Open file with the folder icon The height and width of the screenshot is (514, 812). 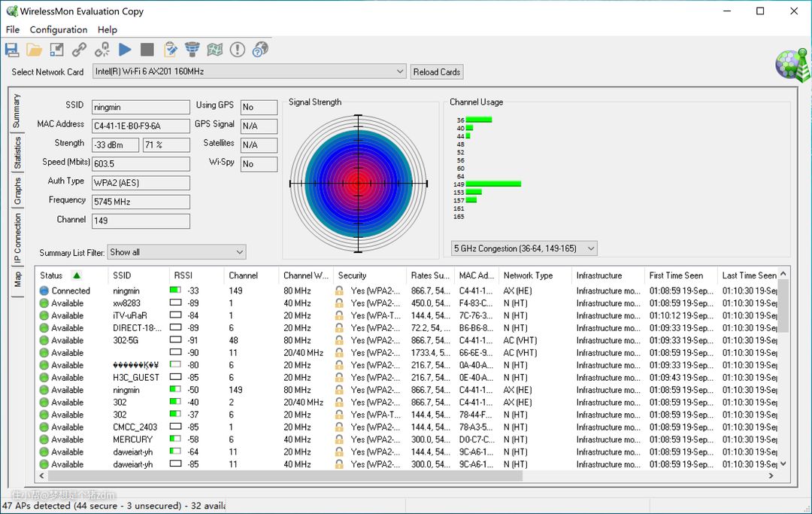coord(35,50)
